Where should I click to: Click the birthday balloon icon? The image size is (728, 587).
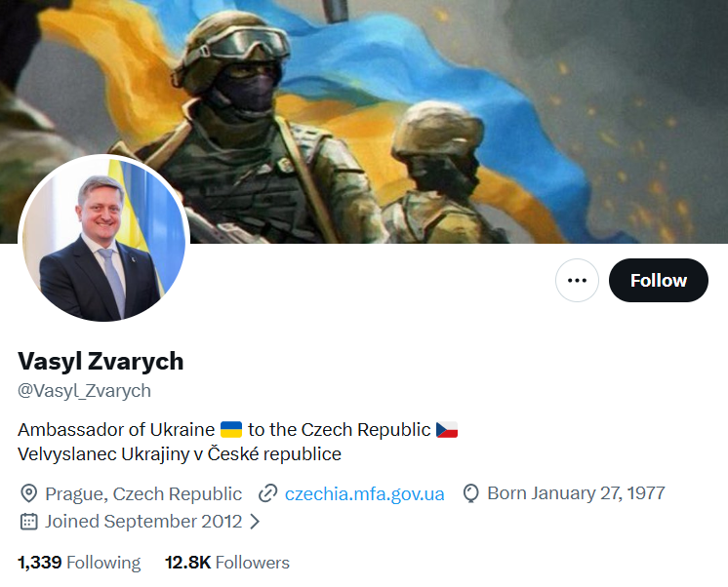[x=470, y=493]
